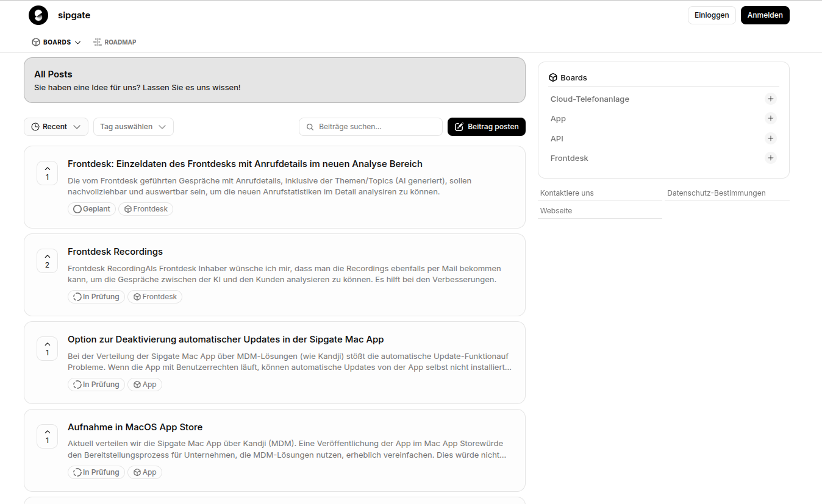Click the sipgate name in header

coord(74,15)
